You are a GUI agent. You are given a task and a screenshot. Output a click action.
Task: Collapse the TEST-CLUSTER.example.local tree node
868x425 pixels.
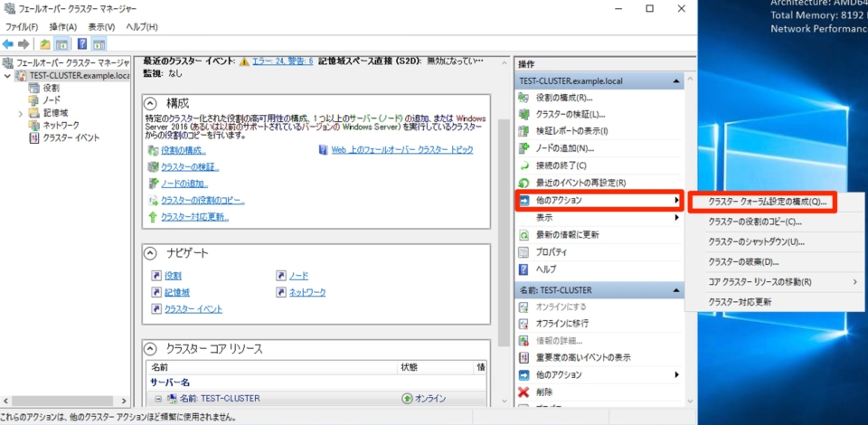(x=7, y=75)
